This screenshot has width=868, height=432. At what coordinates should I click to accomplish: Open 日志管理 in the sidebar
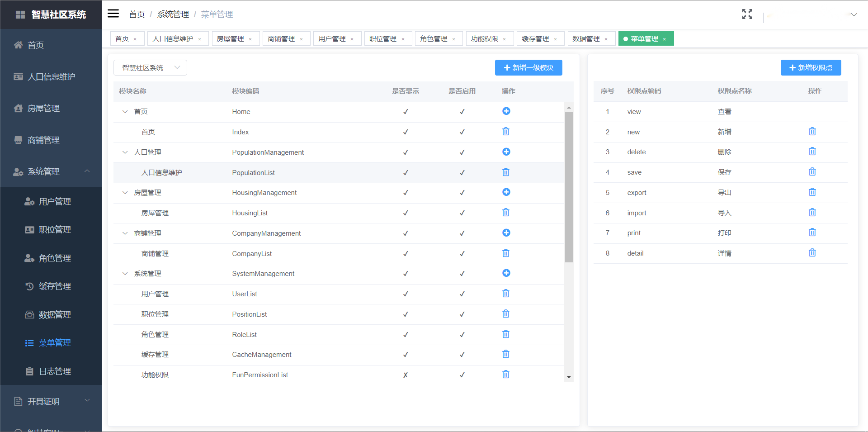[51, 371]
